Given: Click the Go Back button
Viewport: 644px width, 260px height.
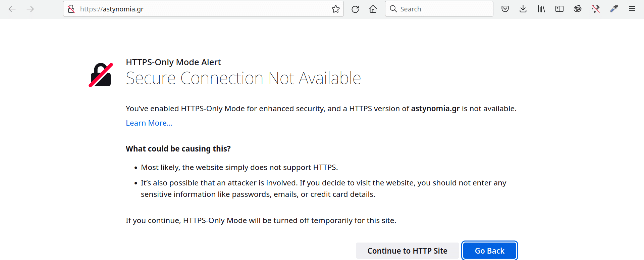Looking at the screenshot, I should (490, 251).
